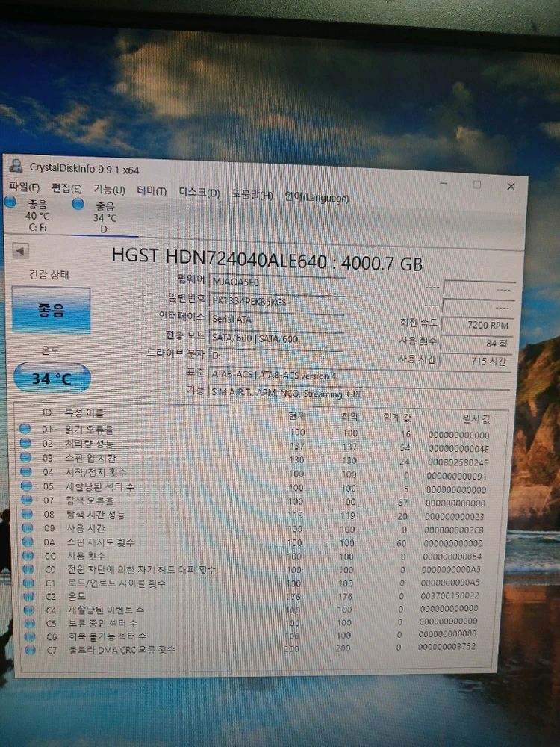
Task: Click the serial number field
Action: [277, 300]
